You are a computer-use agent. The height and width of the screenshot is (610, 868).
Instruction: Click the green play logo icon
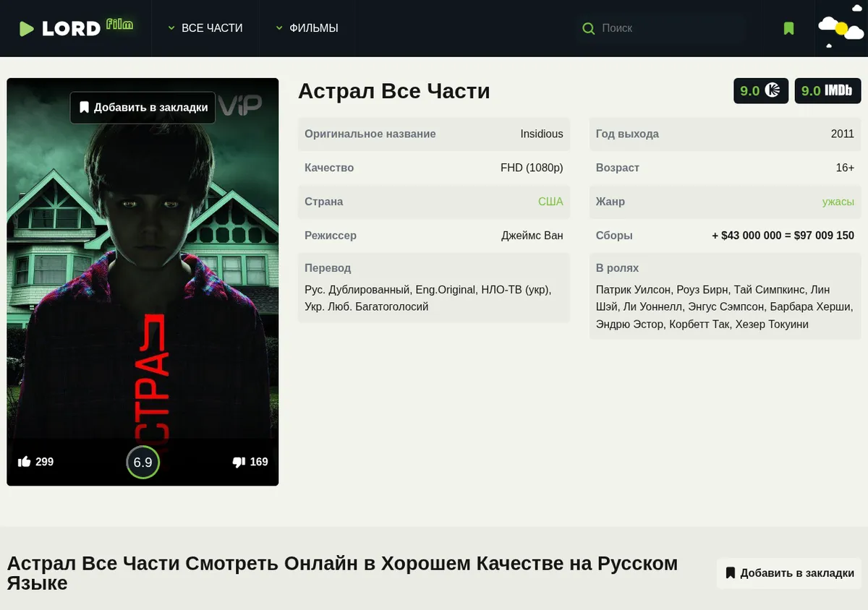pyautogui.click(x=26, y=28)
